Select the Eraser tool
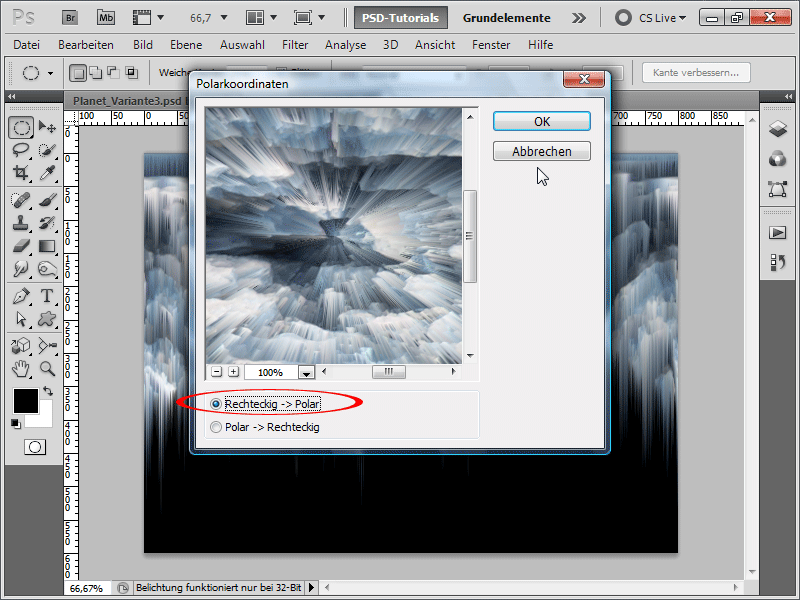800x600 pixels. [x=21, y=246]
